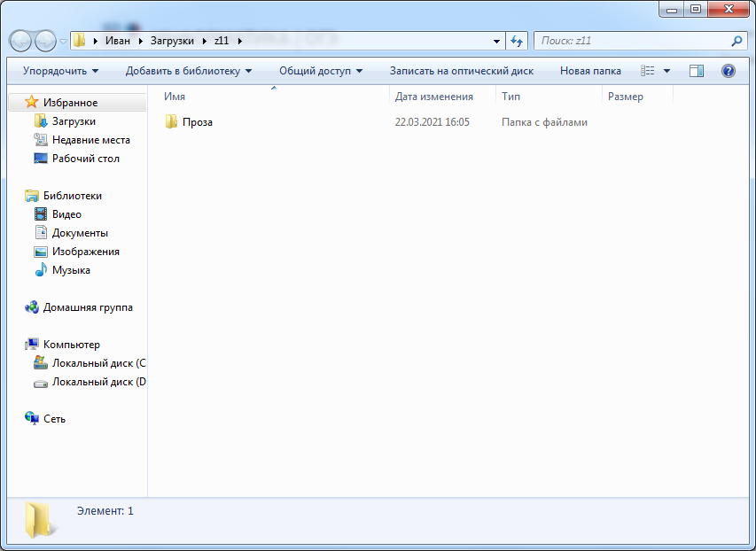756x551 pixels.
Task: Click the change view icon
Action: [648, 71]
